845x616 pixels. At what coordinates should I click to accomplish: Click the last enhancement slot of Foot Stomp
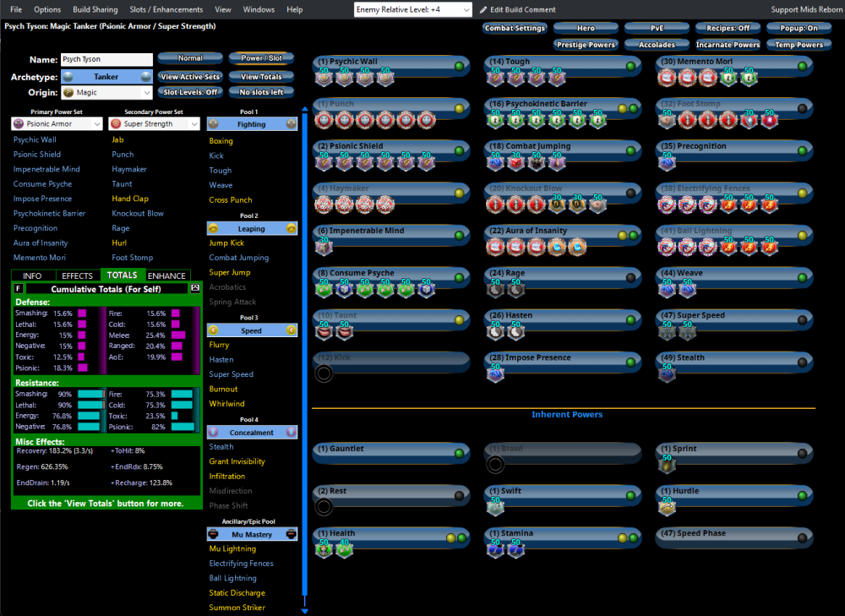(768, 120)
